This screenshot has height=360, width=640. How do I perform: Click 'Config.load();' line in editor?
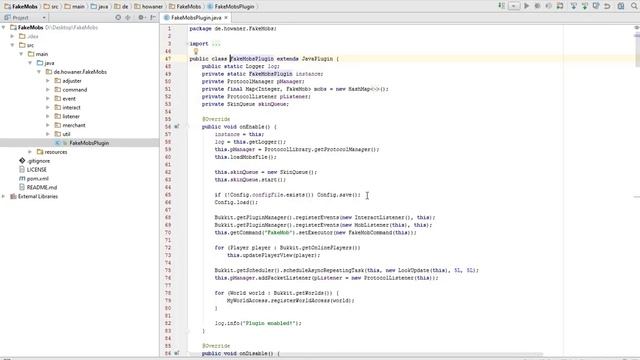236,202
